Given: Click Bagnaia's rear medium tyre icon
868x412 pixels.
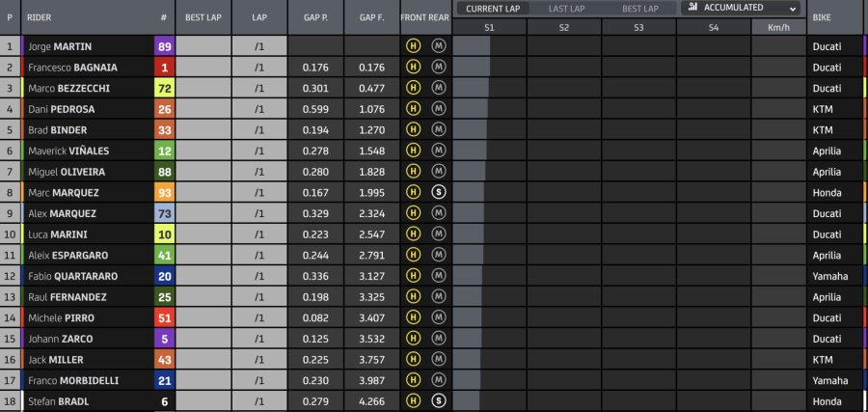Looking at the screenshot, I should [439, 68].
